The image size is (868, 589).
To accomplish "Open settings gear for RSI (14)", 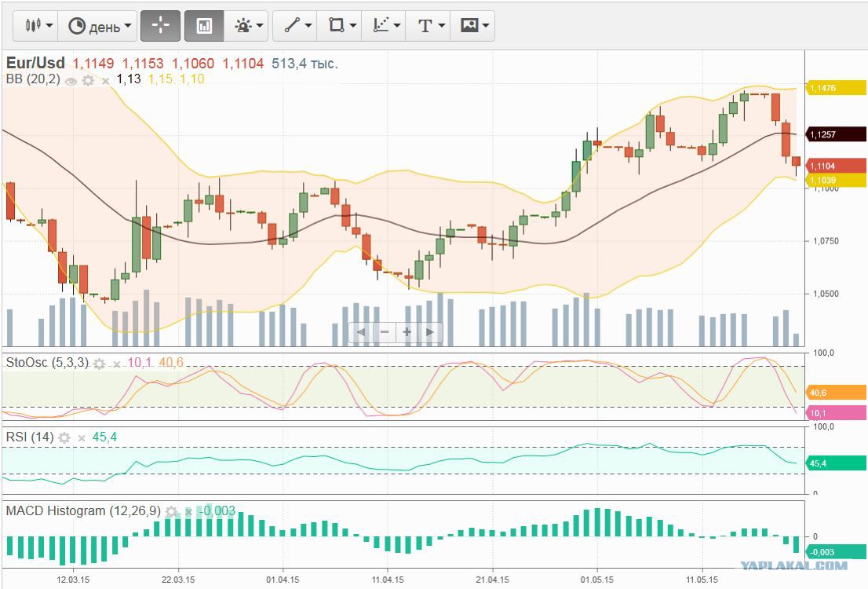I will coord(64,437).
